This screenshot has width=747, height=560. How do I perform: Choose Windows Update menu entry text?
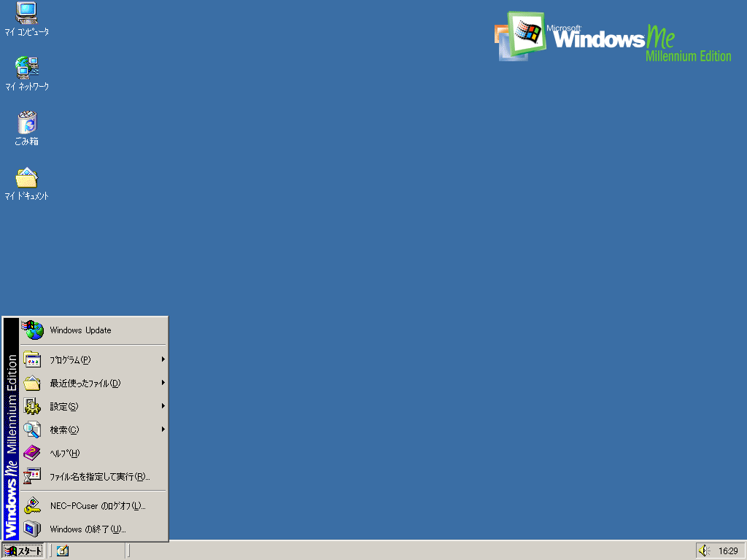coord(80,330)
